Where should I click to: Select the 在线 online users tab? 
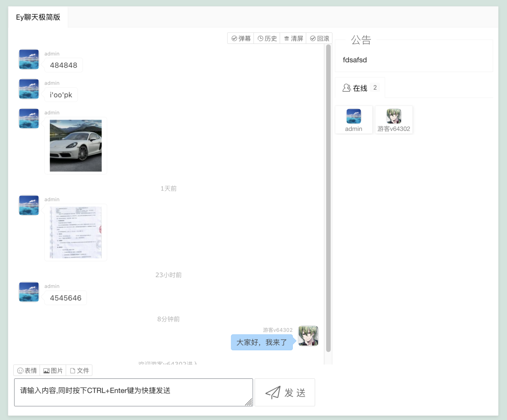coord(360,88)
